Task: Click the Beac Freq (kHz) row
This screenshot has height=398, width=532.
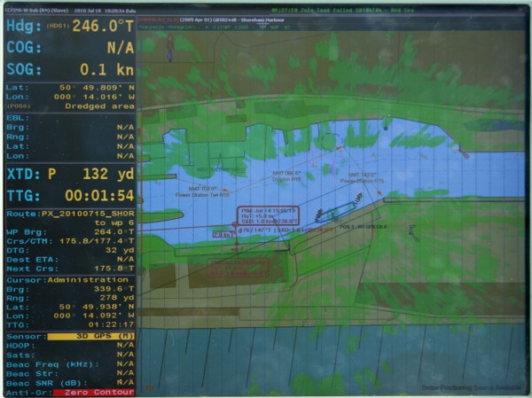Action: click(70, 364)
